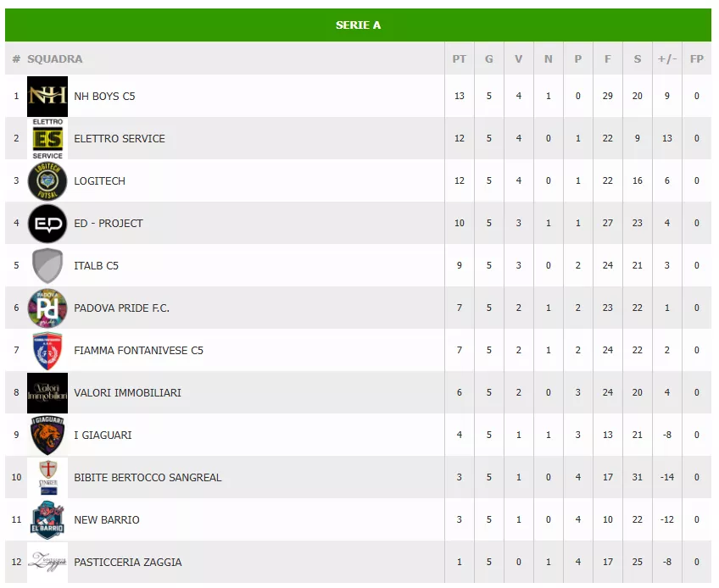This screenshot has width=719, height=588.
Task: Click the NH Boys C5 team logo
Action: [x=47, y=96]
